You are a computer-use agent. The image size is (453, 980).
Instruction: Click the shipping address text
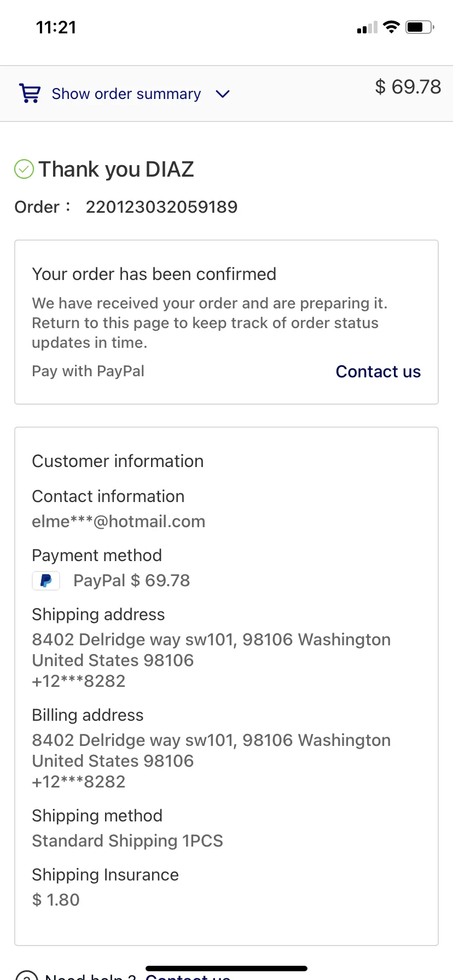(211, 660)
